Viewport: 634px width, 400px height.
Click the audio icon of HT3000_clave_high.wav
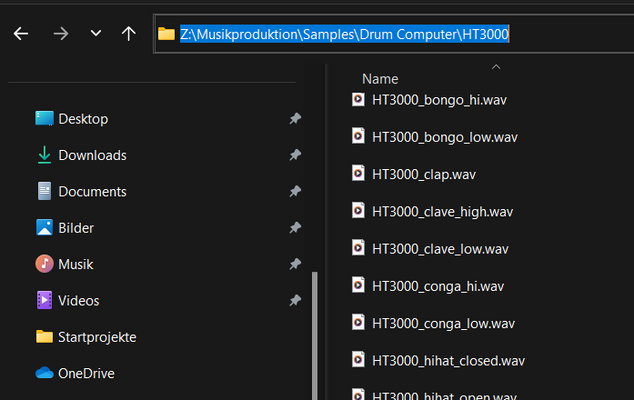coord(358,210)
